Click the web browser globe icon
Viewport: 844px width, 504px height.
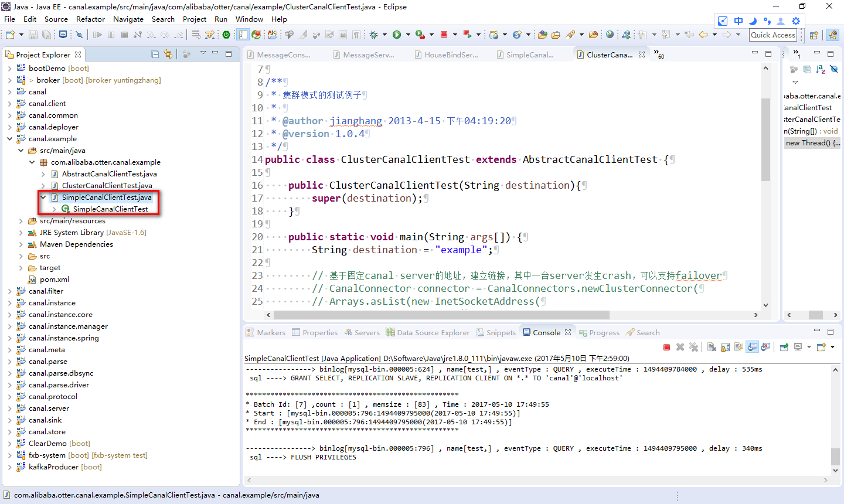coord(610,35)
